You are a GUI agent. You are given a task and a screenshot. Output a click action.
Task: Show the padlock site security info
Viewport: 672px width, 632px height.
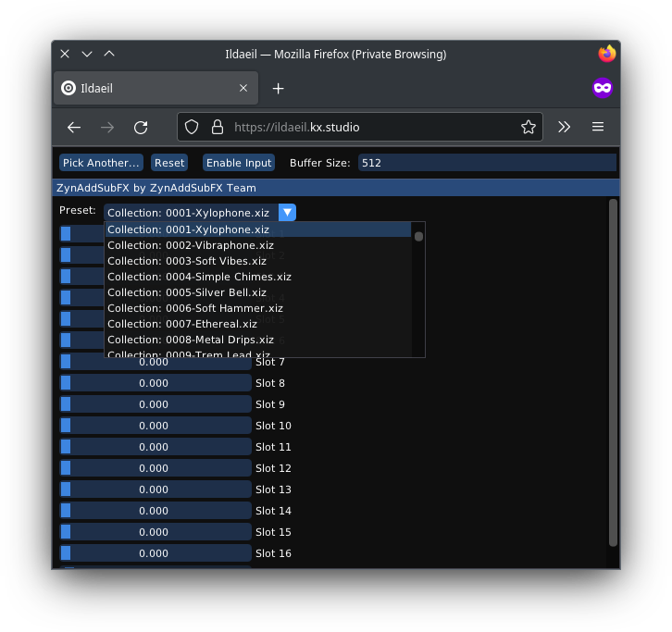(218, 128)
